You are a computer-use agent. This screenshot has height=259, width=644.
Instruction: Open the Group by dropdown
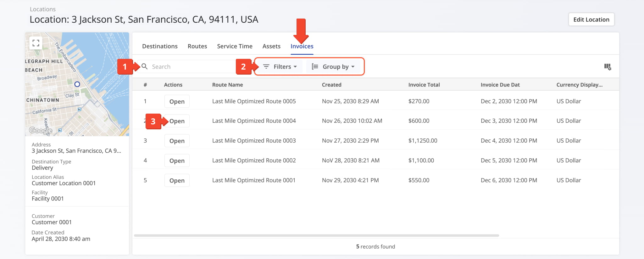coord(333,67)
